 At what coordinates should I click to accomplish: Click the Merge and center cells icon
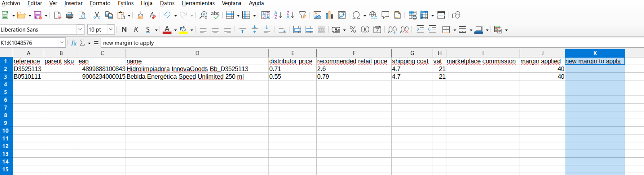coord(297,30)
